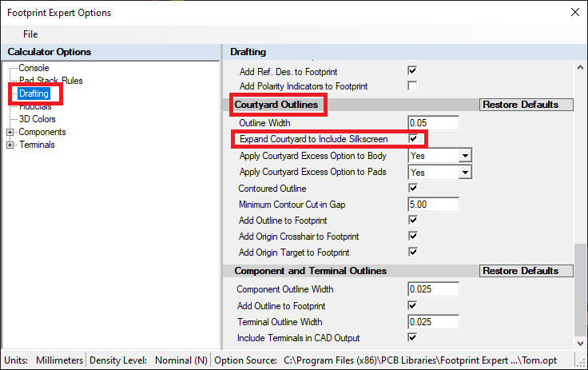Open Apply Courtyard Excess Option to Body dropdown
588x370 pixels.
(464, 156)
